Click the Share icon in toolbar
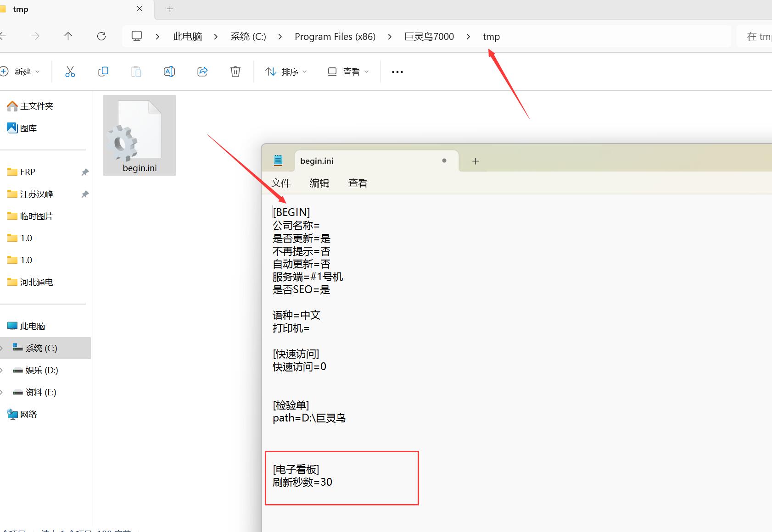 202,72
